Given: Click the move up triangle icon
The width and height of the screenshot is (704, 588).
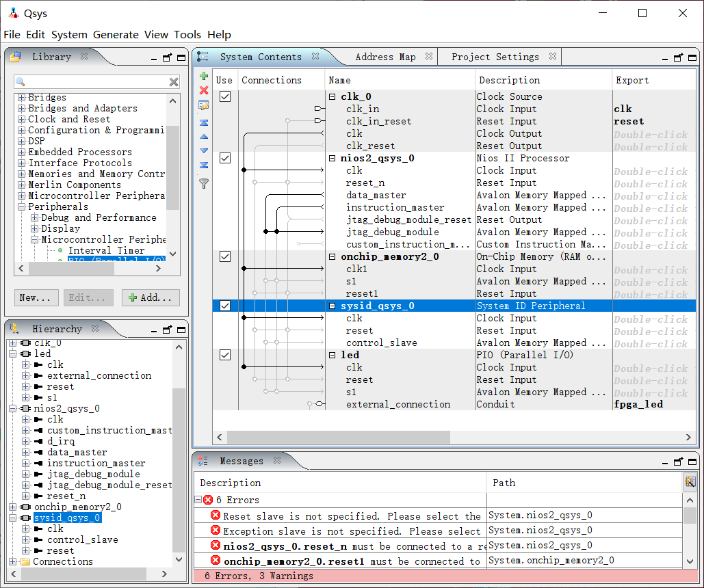Looking at the screenshot, I should [203, 137].
